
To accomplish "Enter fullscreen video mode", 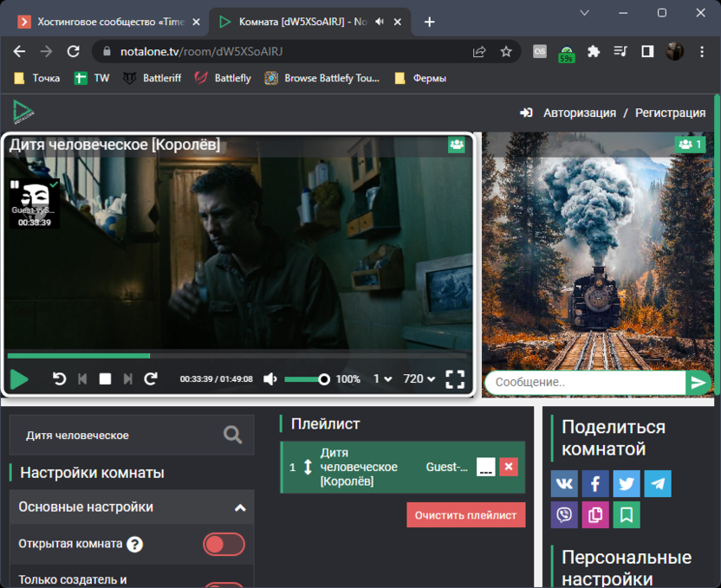I will [455, 379].
